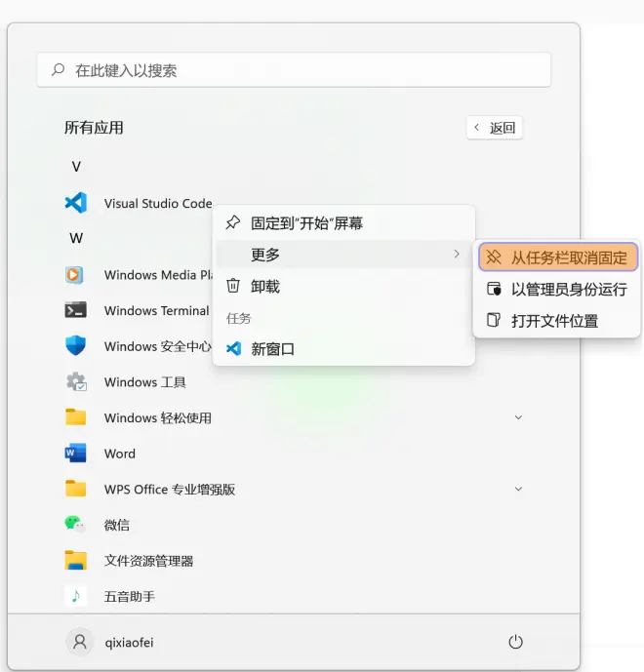Click the trash icon next to 卸载
The width and height of the screenshot is (644, 672).
pyautogui.click(x=233, y=286)
